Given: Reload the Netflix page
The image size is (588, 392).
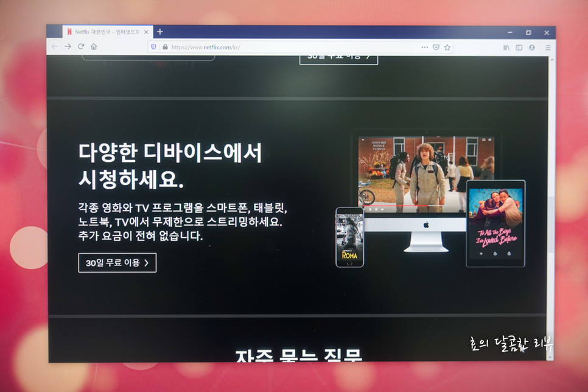Looking at the screenshot, I should [80, 46].
